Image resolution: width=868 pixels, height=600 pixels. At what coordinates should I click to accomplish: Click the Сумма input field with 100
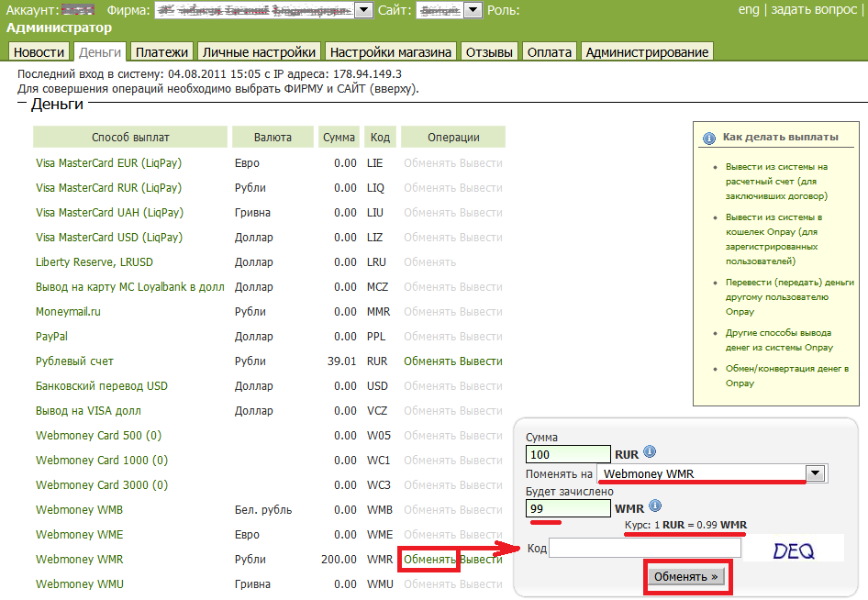(568, 454)
